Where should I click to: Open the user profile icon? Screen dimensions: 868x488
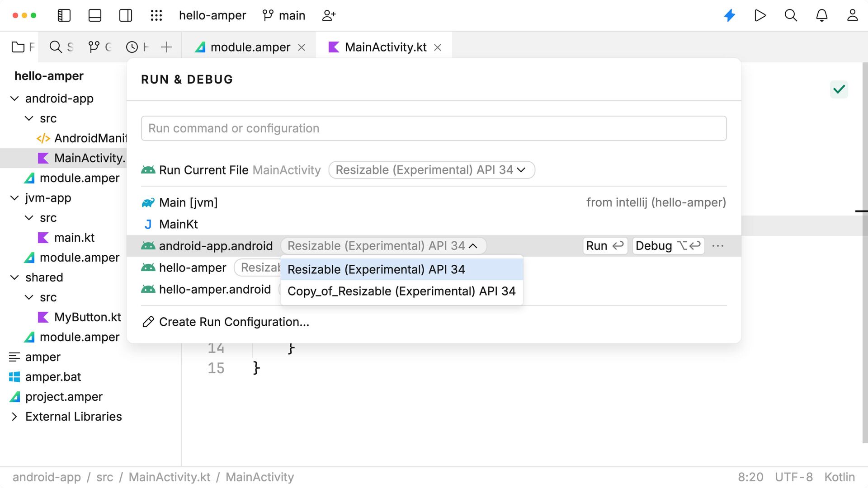(852, 15)
